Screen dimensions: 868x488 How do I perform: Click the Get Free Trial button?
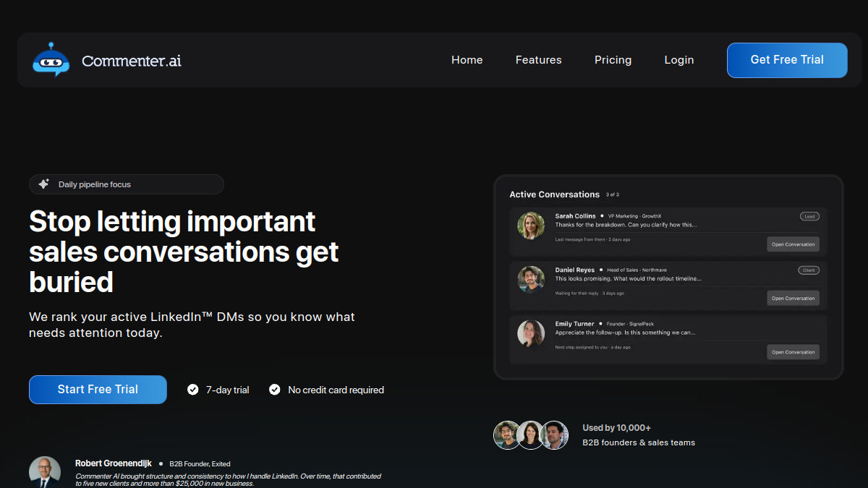click(x=787, y=60)
